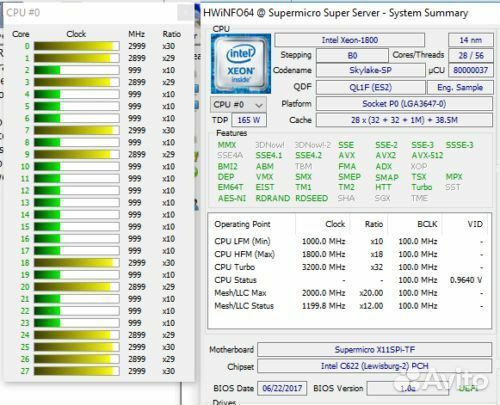Click the SGX feature label
This screenshot has height=405, width=500.
click(382, 198)
